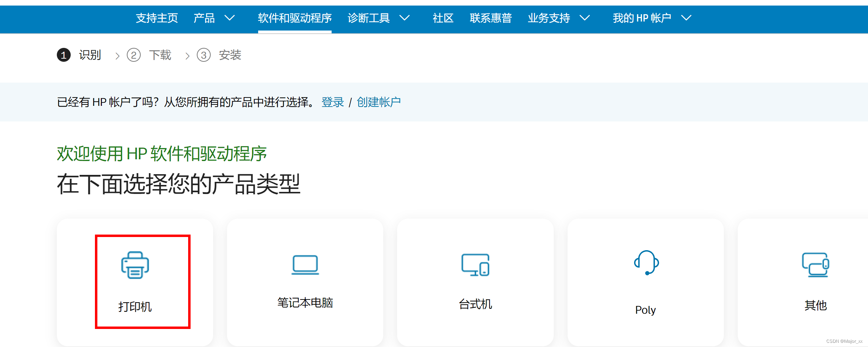Choose the Poly label
Screen dimensions: 868x347
646,310
